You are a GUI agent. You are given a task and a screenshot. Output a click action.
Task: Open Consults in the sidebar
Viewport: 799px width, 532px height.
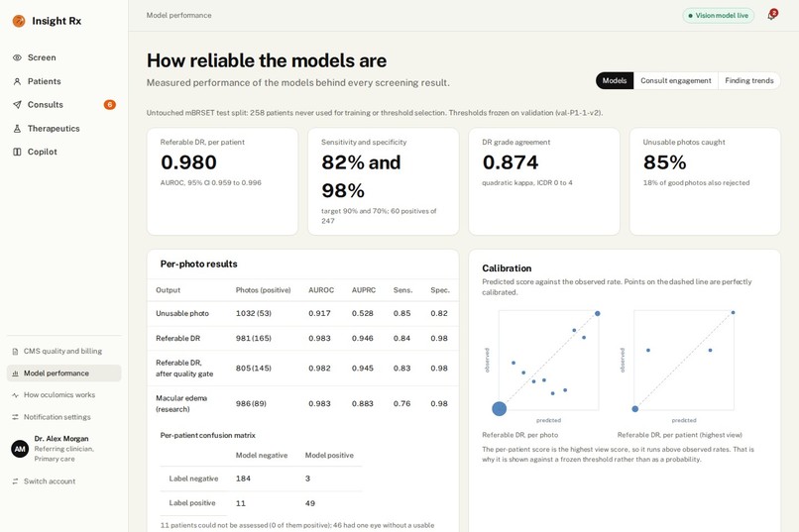[x=63, y=105]
